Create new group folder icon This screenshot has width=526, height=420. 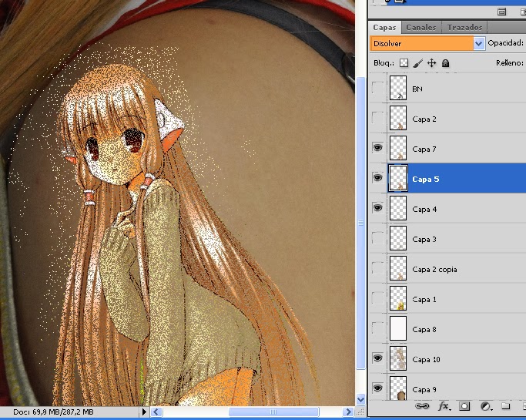coord(505,406)
